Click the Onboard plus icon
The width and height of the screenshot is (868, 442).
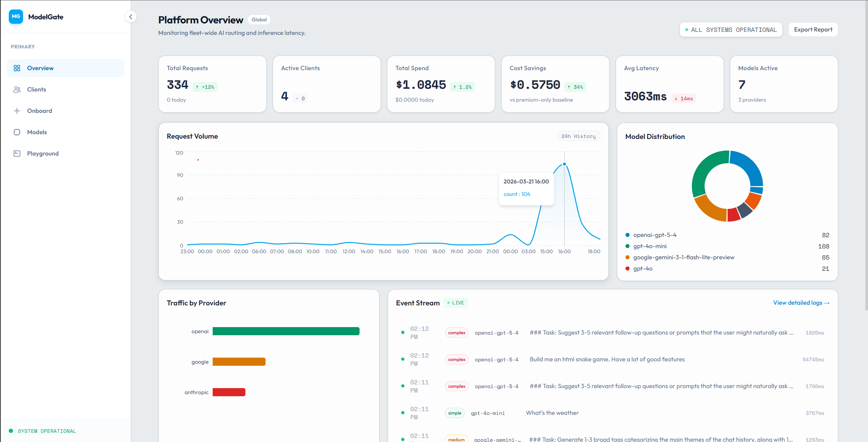tap(17, 110)
